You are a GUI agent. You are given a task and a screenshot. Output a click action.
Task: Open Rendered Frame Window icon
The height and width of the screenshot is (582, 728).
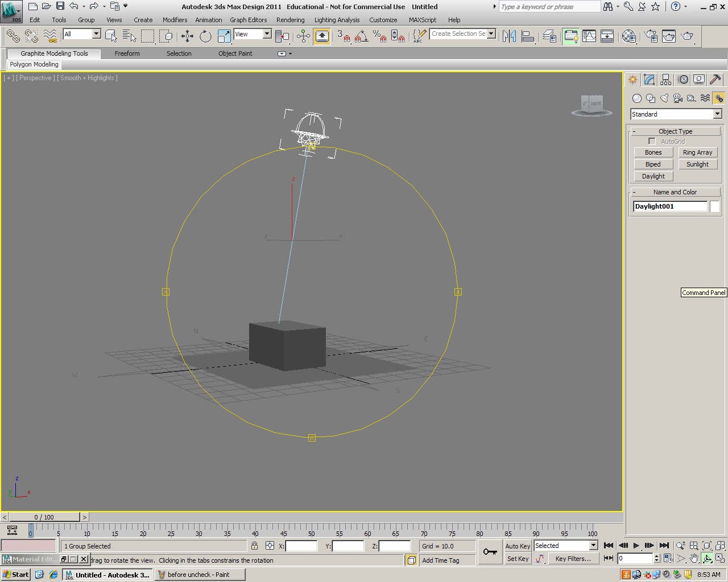point(669,36)
